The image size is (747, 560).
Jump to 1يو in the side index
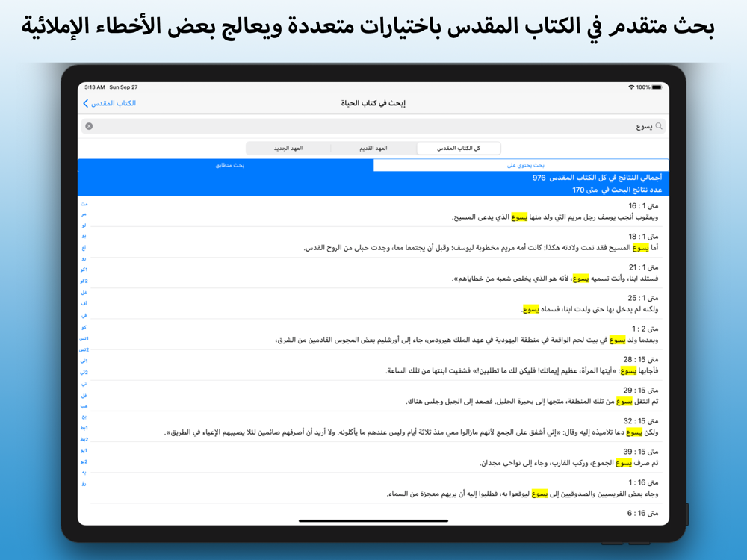click(x=84, y=450)
